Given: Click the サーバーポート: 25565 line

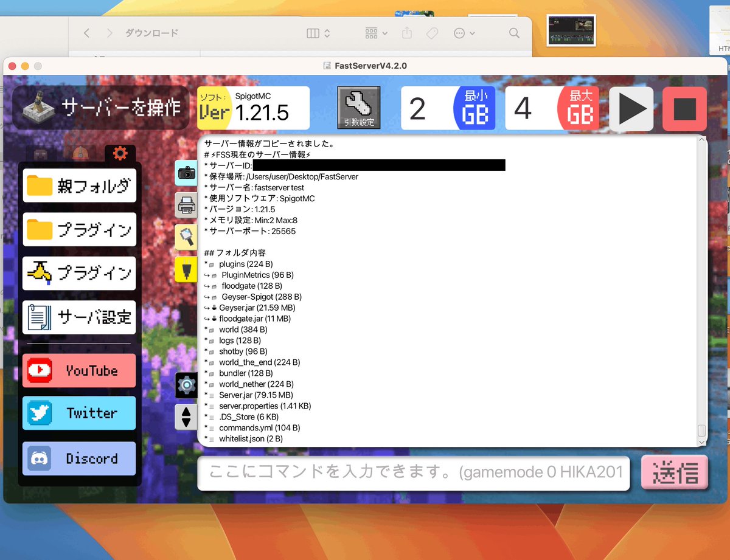Looking at the screenshot, I should tap(250, 231).
